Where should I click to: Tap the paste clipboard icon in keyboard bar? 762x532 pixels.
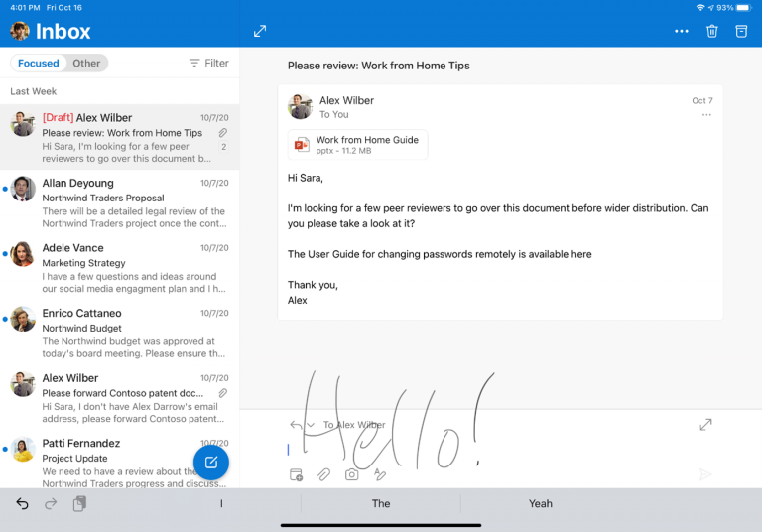click(79, 503)
